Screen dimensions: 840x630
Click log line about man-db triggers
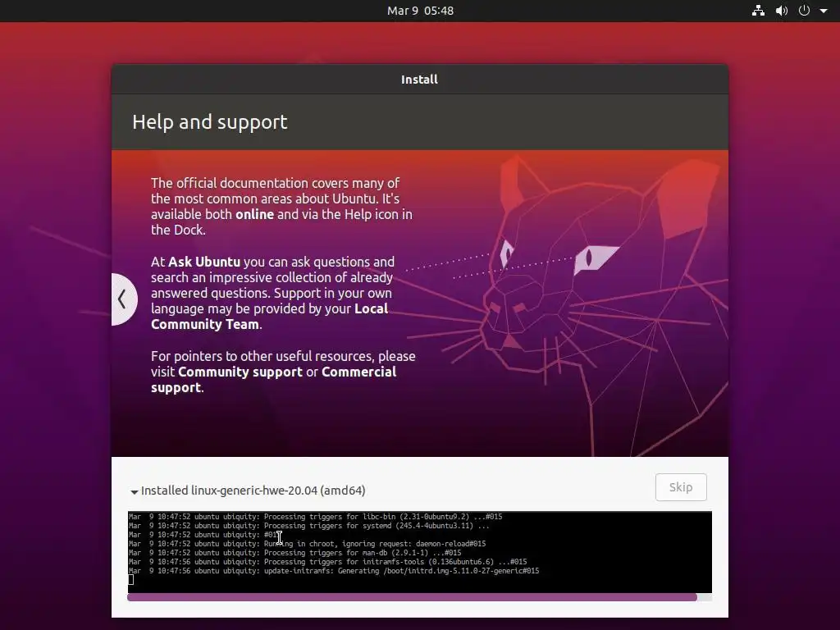[294, 553]
